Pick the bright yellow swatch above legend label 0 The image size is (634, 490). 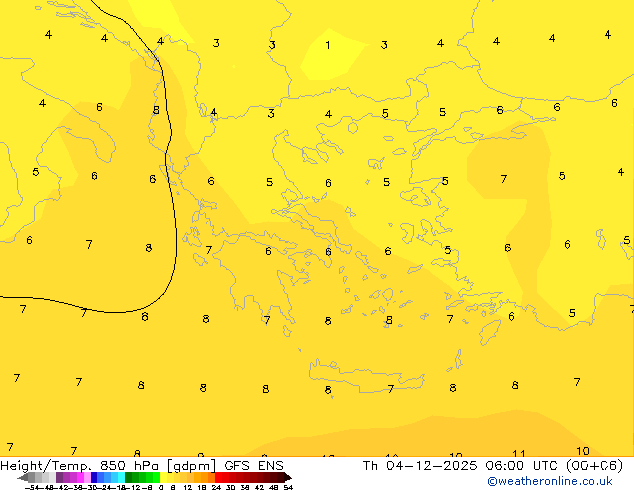pyautogui.click(x=163, y=477)
